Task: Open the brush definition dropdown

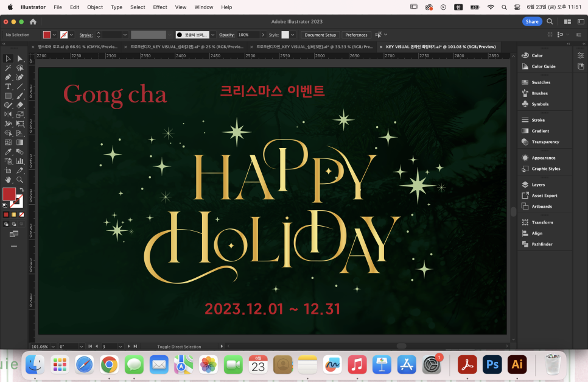Action: coord(213,35)
